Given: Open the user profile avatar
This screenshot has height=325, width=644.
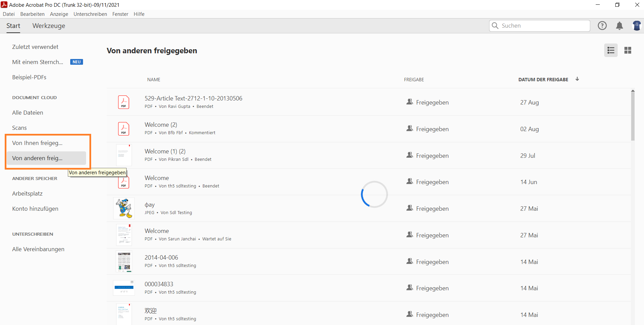Looking at the screenshot, I should pos(637,26).
